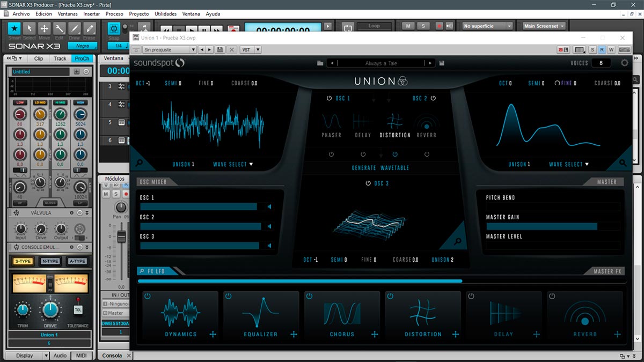This screenshot has width=644, height=362.
Task: Toggle OSC 3 power button
Action: 368,183
